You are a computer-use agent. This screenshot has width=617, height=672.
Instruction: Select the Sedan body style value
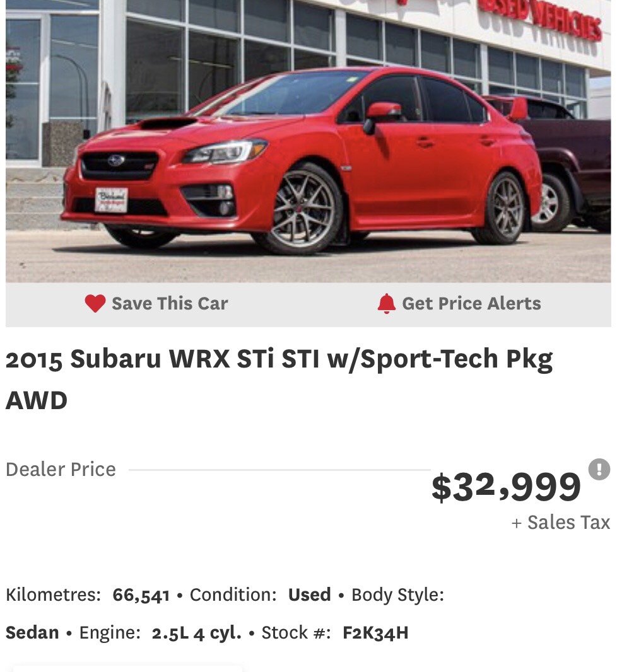click(32, 632)
